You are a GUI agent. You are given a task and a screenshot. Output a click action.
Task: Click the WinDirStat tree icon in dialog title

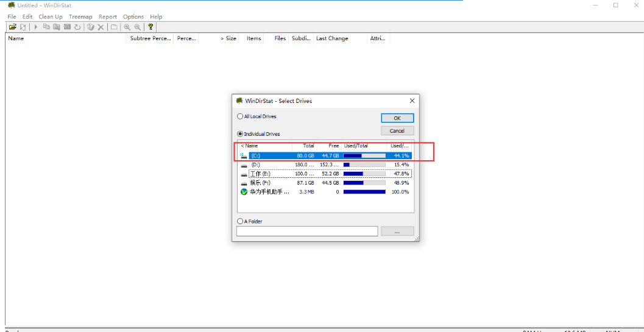point(239,101)
